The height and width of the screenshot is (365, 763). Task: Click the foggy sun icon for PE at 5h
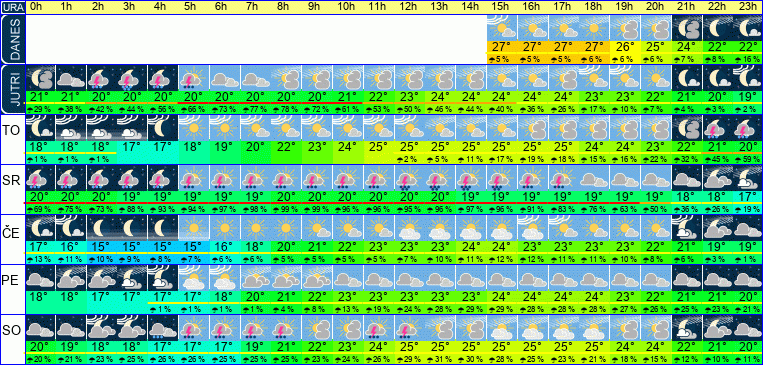(x=194, y=278)
